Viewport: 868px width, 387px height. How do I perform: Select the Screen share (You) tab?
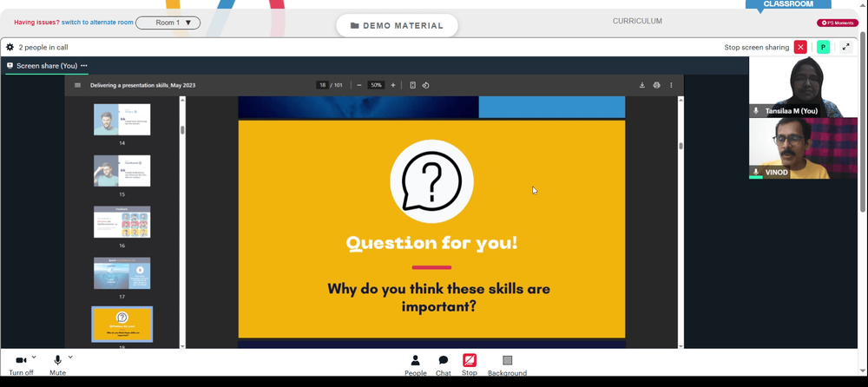click(x=47, y=65)
